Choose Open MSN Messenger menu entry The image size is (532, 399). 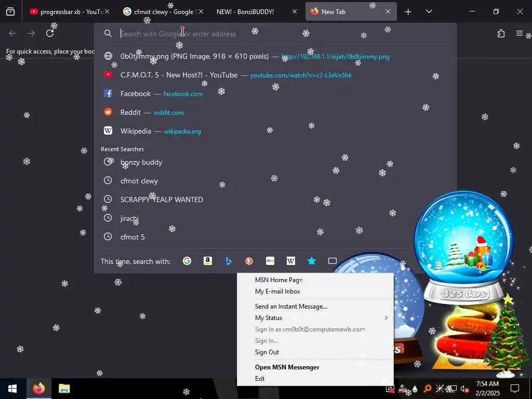point(315,367)
